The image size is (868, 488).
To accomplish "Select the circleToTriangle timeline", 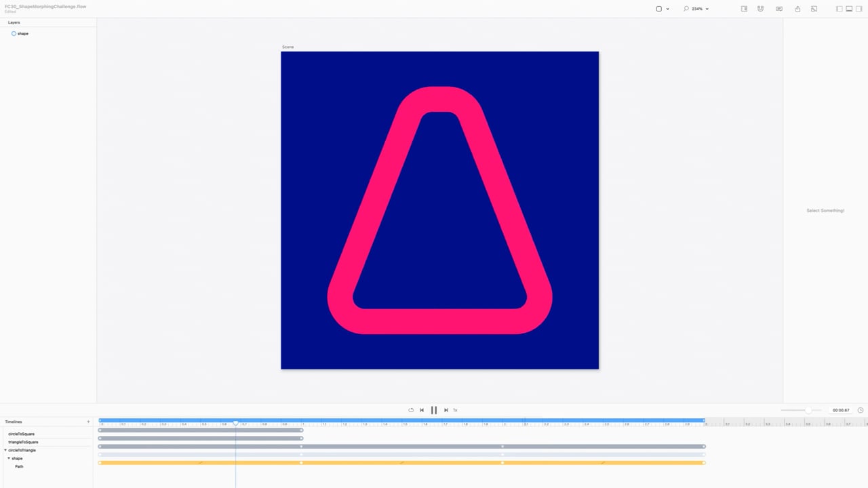I will (22, 450).
